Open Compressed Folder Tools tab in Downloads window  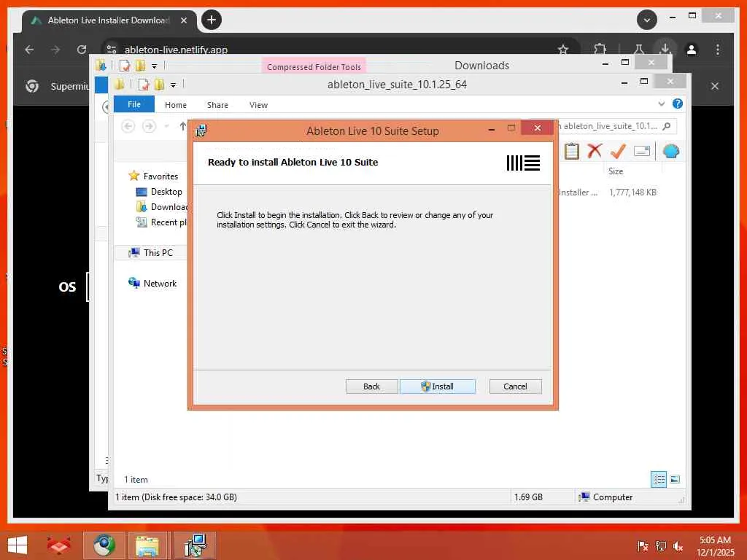(314, 66)
